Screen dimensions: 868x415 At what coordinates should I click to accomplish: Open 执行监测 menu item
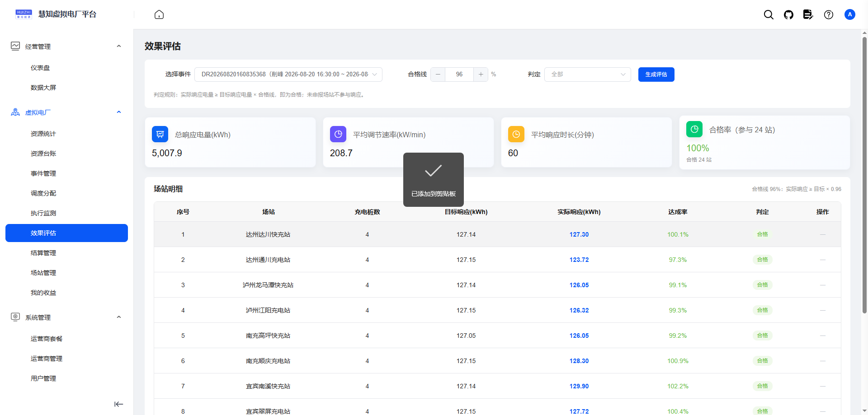click(66, 213)
